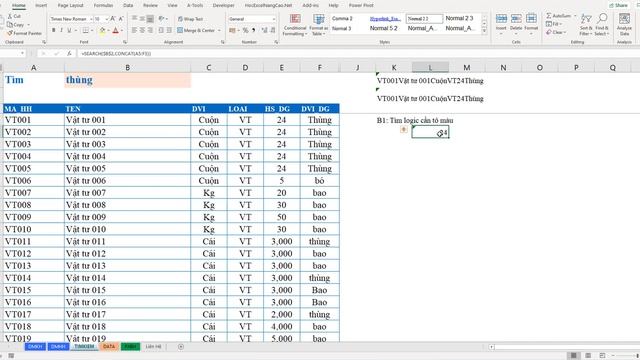Select the search cell containing thùng
The width and height of the screenshot is (640, 360).
pyautogui.click(x=127, y=80)
